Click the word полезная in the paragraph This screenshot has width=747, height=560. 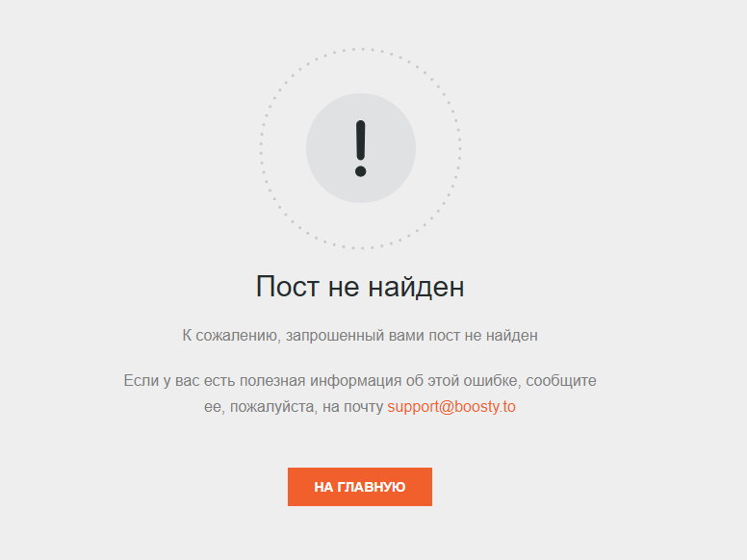[x=272, y=381]
